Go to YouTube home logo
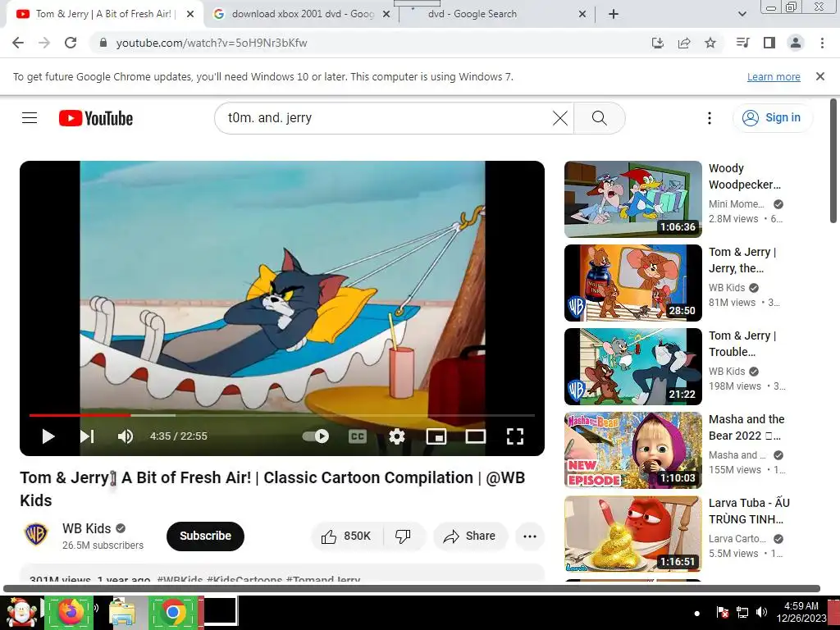This screenshot has height=630, width=840. point(96,118)
